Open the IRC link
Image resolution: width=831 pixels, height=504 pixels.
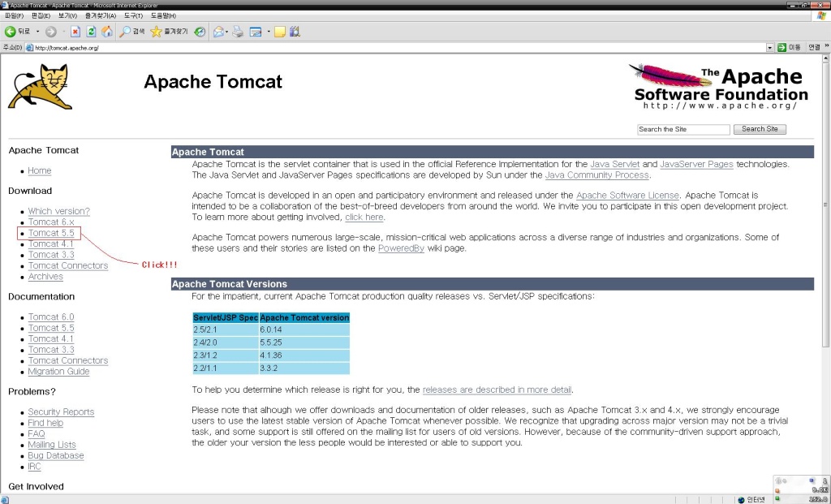pos(34,467)
